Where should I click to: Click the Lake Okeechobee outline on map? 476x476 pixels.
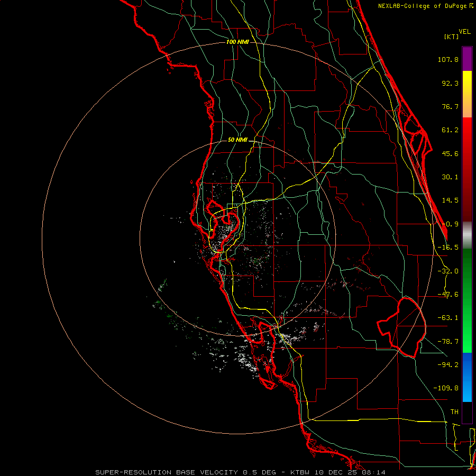[x=401, y=327]
